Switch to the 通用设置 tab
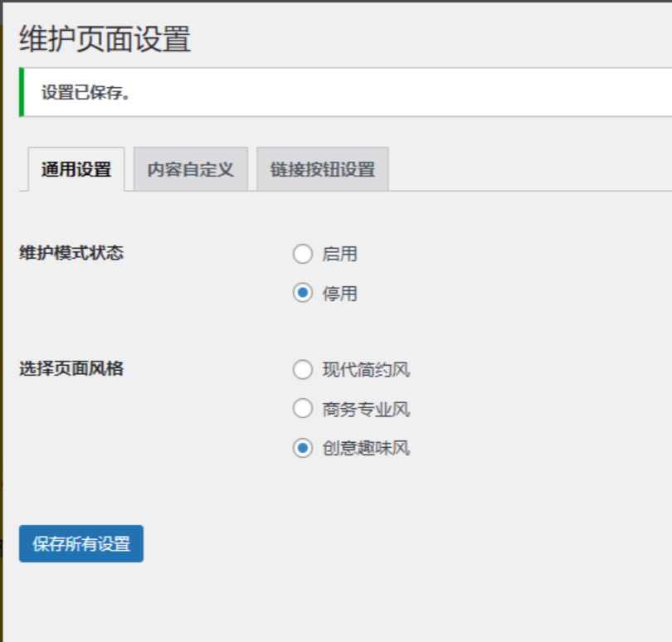The image size is (672, 642). [76, 169]
